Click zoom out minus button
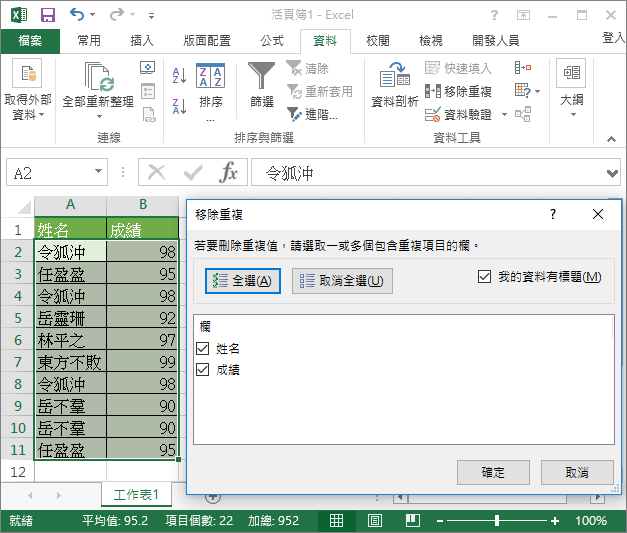 pyautogui.click(x=440, y=521)
